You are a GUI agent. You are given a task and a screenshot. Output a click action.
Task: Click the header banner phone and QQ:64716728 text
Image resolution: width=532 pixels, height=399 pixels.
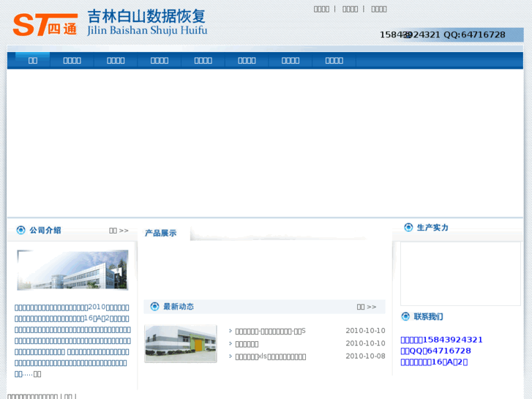(x=443, y=34)
